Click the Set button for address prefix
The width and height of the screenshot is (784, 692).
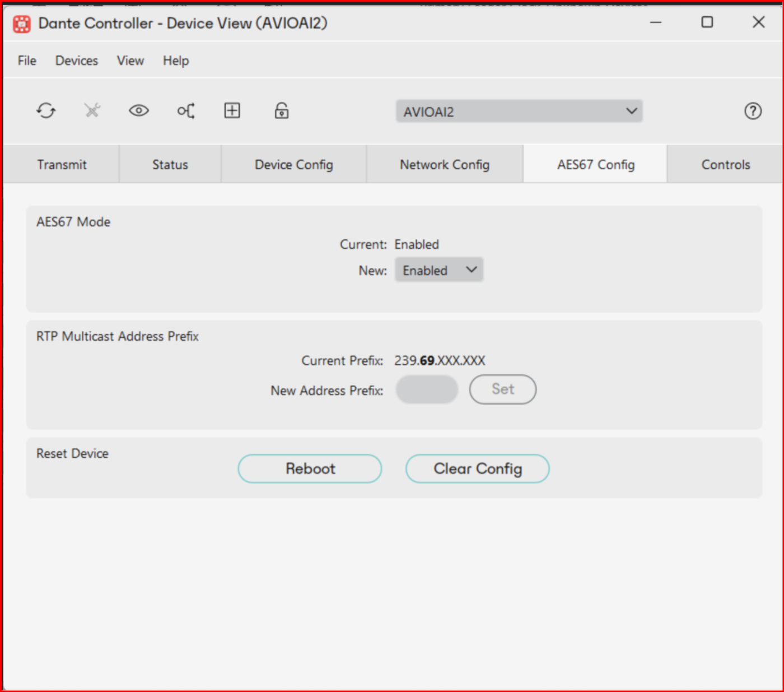pos(502,389)
